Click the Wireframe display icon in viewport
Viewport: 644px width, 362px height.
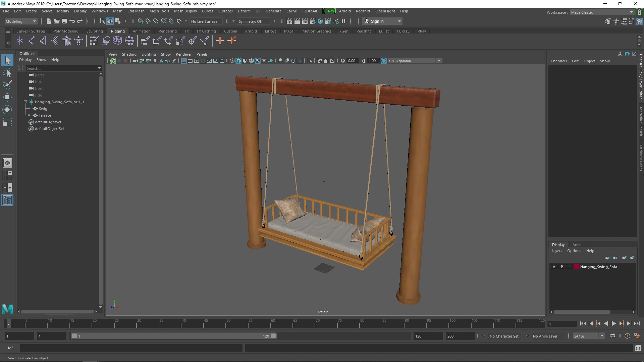pos(232,61)
